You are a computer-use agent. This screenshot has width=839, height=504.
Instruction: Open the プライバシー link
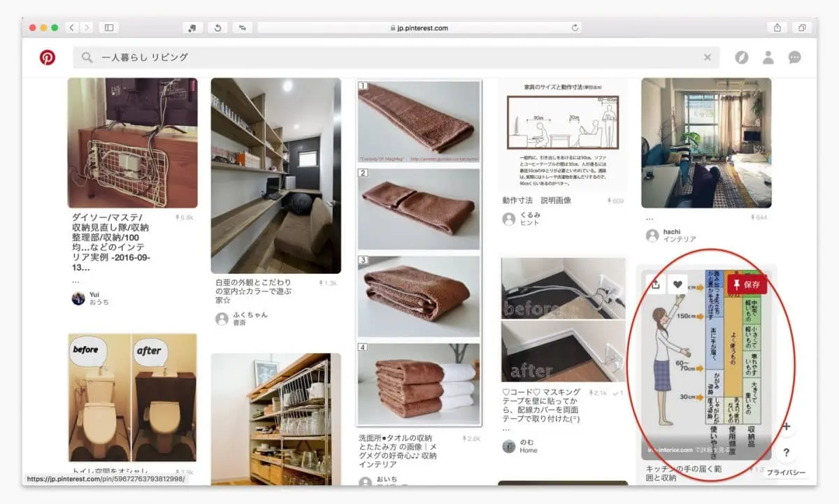(x=786, y=473)
